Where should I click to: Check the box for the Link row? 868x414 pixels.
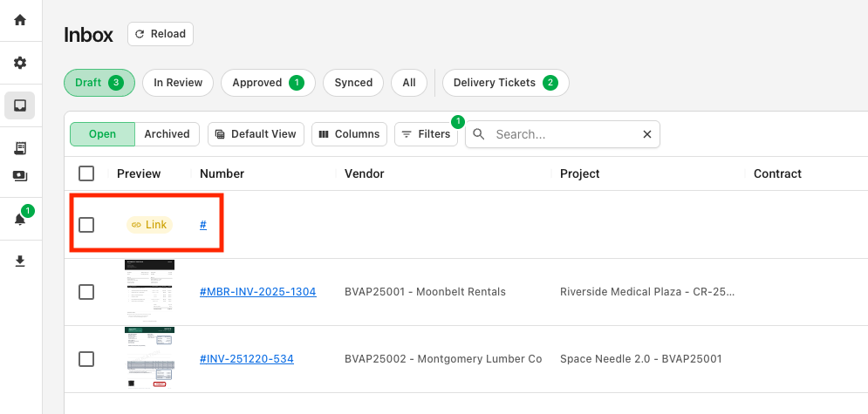click(86, 225)
